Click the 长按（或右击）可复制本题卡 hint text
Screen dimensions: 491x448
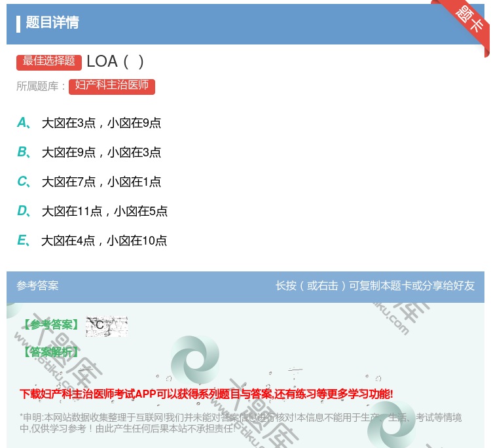click(375, 286)
